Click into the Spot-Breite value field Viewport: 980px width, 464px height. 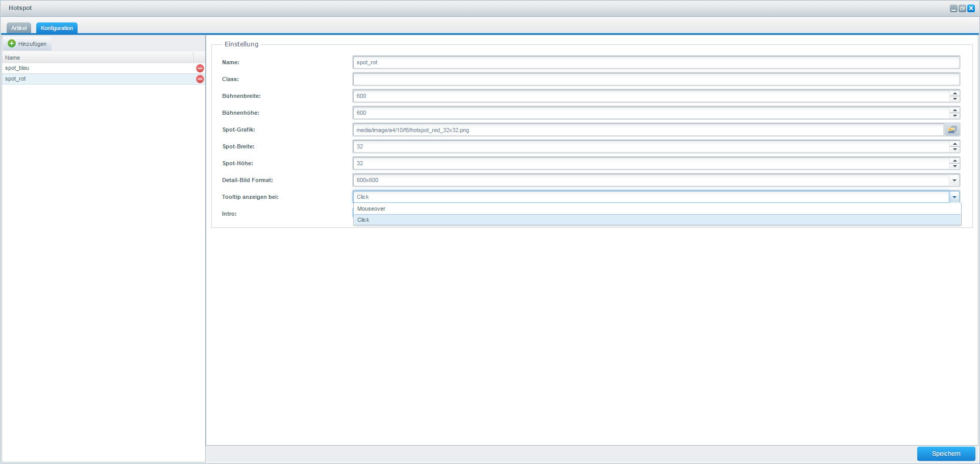pos(651,146)
